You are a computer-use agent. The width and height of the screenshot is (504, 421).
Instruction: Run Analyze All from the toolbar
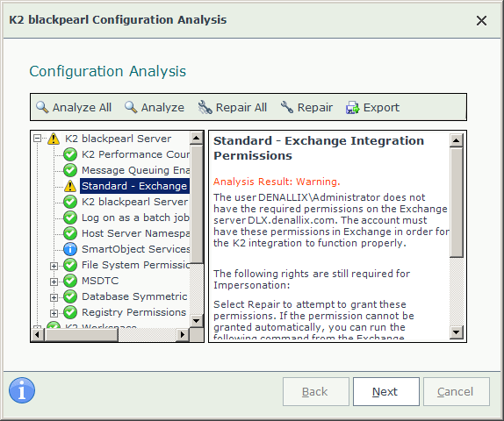pyautogui.click(x=74, y=107)
